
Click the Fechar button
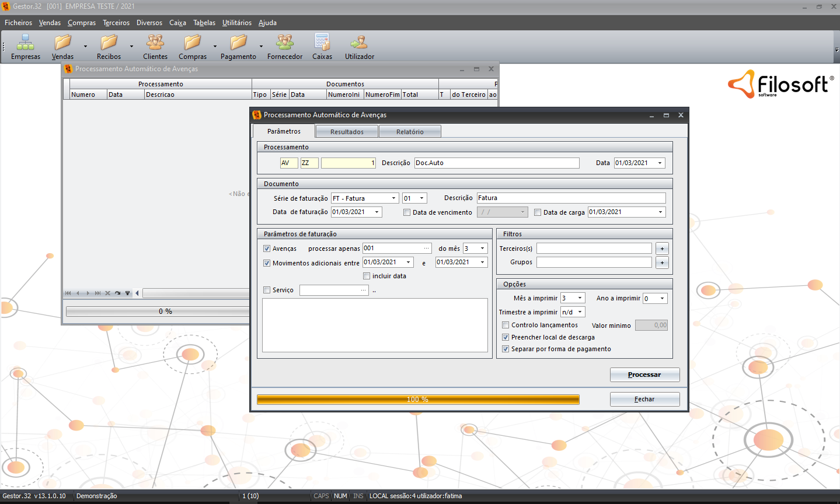coord(644,399)
